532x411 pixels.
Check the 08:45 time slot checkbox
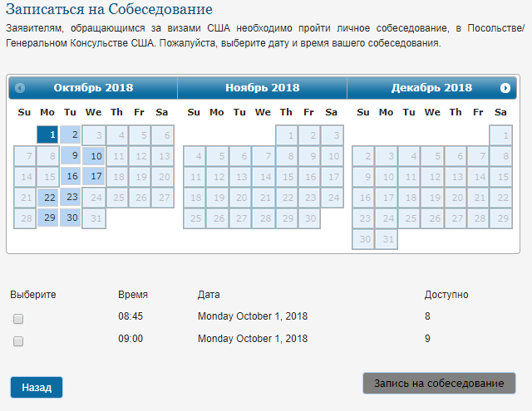pos(18,318)
